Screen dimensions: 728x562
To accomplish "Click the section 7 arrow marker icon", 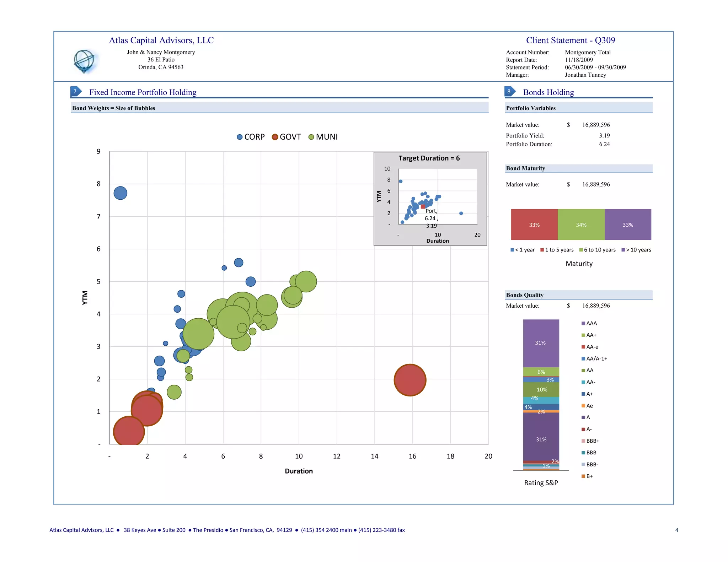I will pyautogui.click(x=76, y=92).
